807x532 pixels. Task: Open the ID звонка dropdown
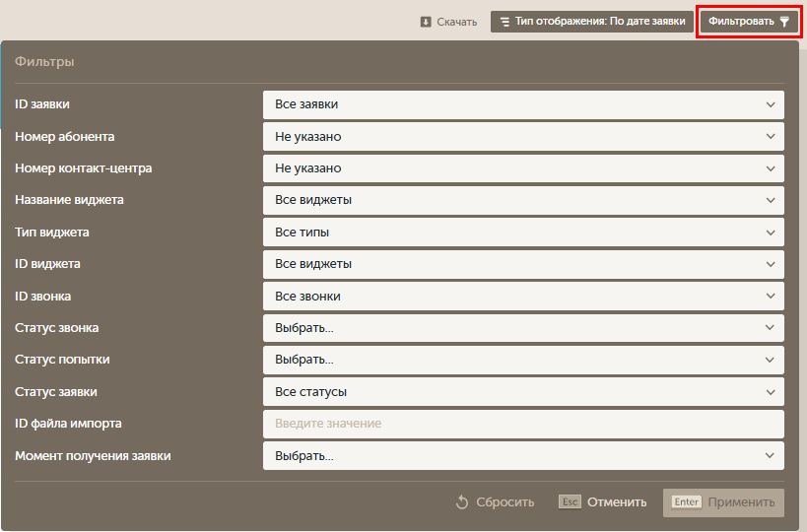pos(522,296)
